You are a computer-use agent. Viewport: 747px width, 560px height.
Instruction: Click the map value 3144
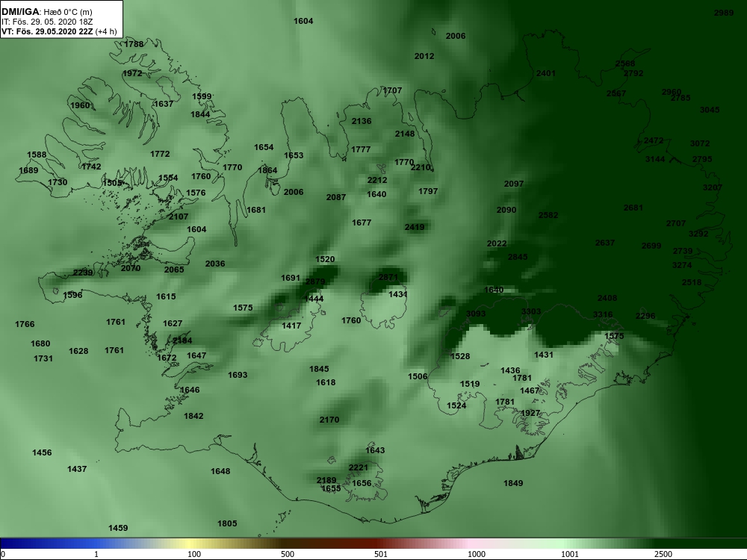[655, 159]
